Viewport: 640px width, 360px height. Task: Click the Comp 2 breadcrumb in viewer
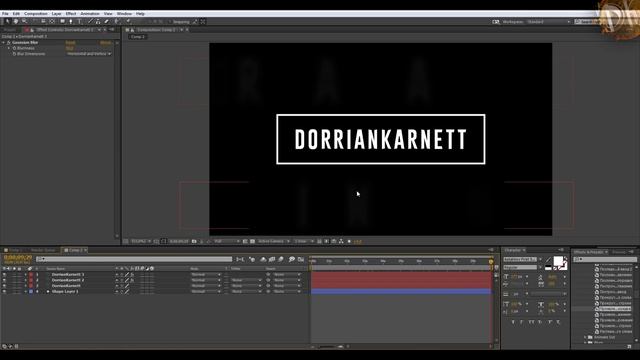tap(138, 37)
